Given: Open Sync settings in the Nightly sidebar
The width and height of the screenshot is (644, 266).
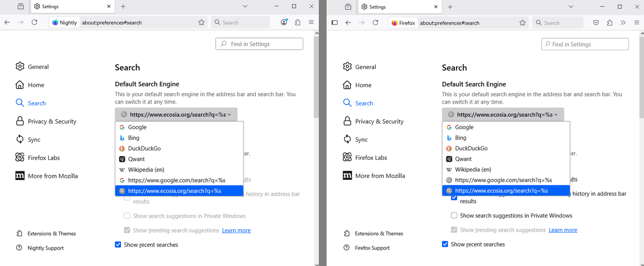Looking at the screenshot, I should click(x=28, y=140).
